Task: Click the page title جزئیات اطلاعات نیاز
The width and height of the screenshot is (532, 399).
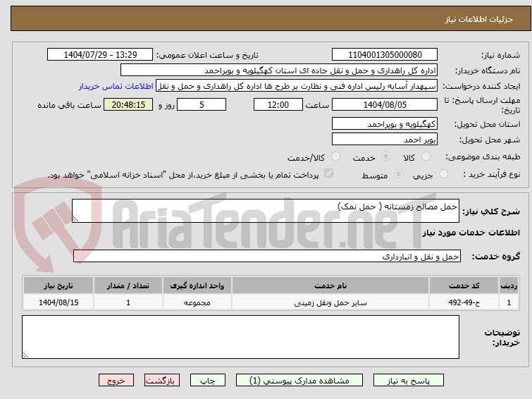Action: click(x=478, y=19)
